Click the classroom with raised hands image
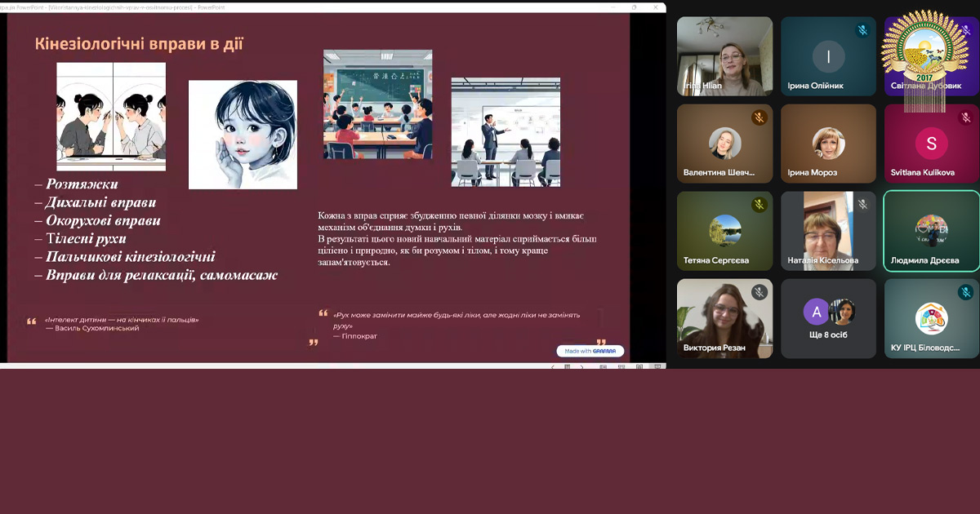Image resolution: width=980 pixels, height=514 pixels. [377, 104]
